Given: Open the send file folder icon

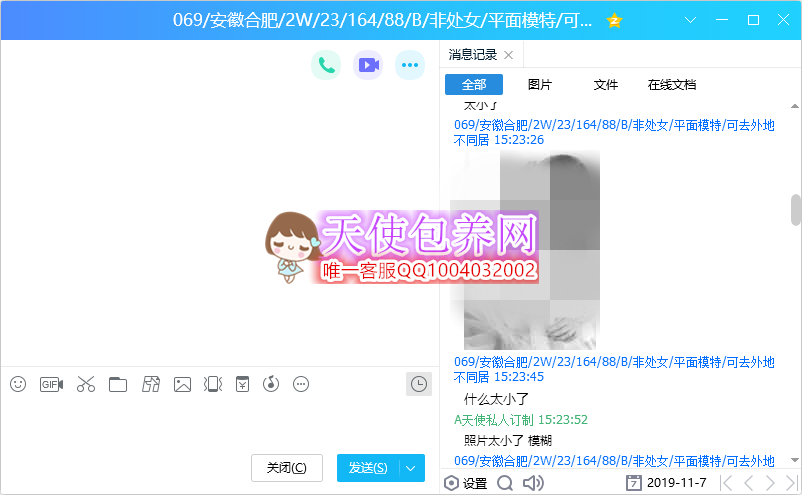Looking at the screenshot, I should pos(118,384).
